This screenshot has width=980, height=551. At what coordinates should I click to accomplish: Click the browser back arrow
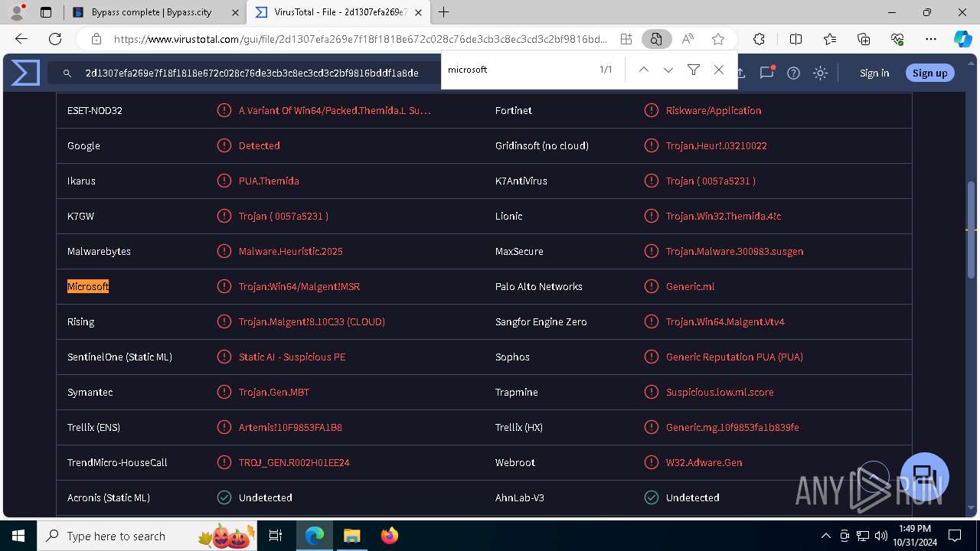click(x=21, y=39)
